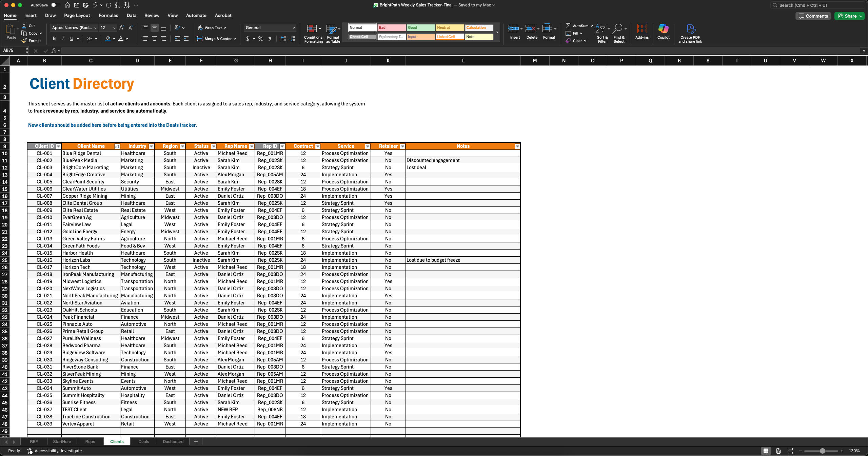The height and width of the screenshot is (456, 868).
Task: Toggle bold formatting
Action: point(54,39)
